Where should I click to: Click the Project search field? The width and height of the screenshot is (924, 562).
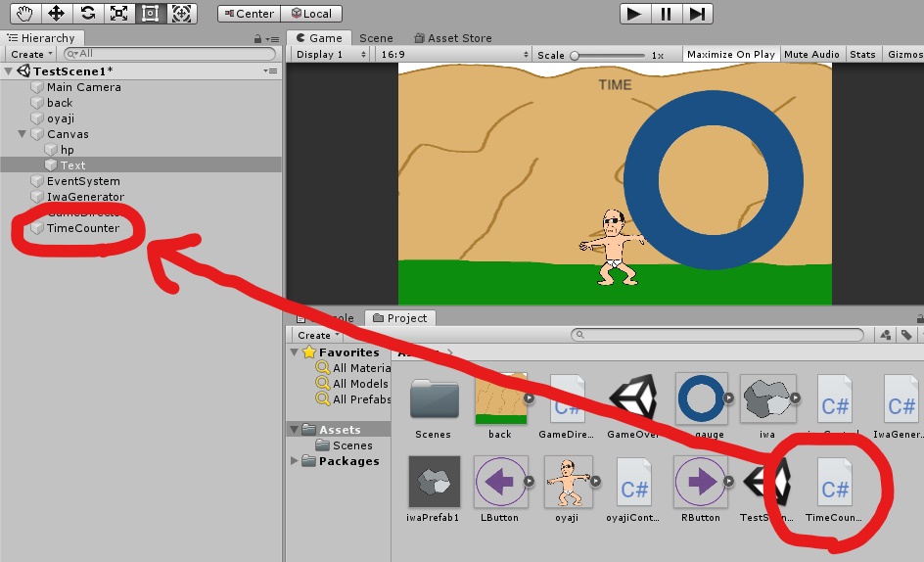pyautogui.click(x=717, y=335)
